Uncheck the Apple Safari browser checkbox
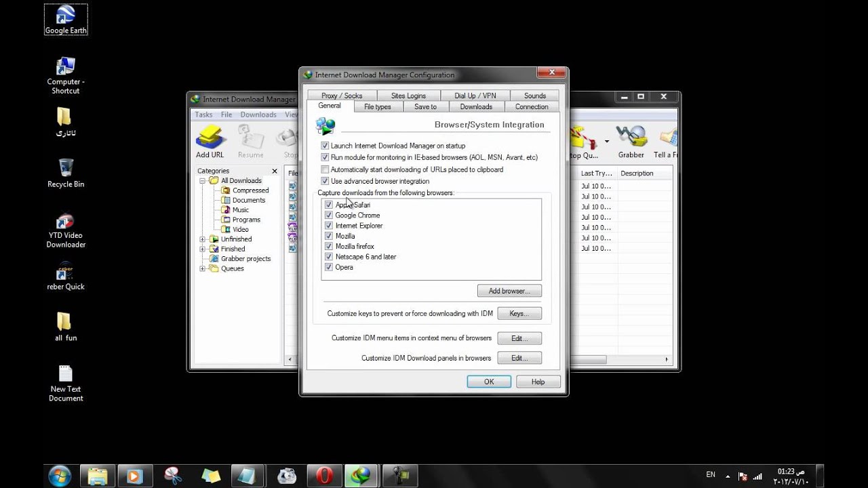The image size is (868, 488). (329, 205)
